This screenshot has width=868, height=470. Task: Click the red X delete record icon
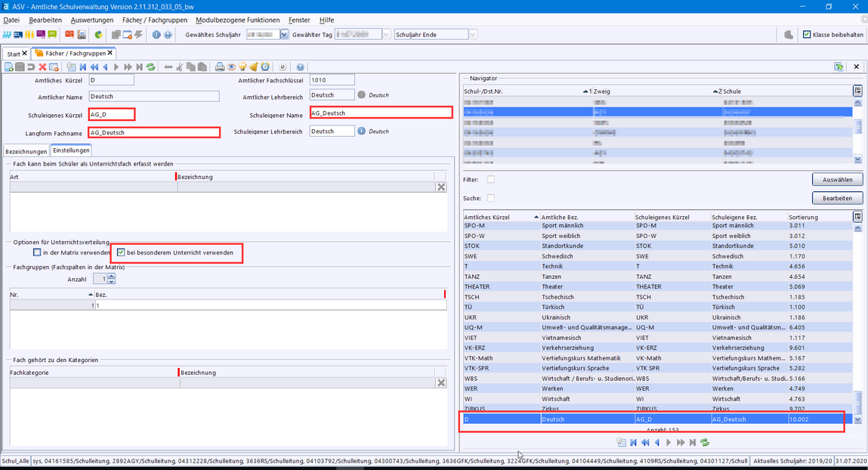pos(42,67)
